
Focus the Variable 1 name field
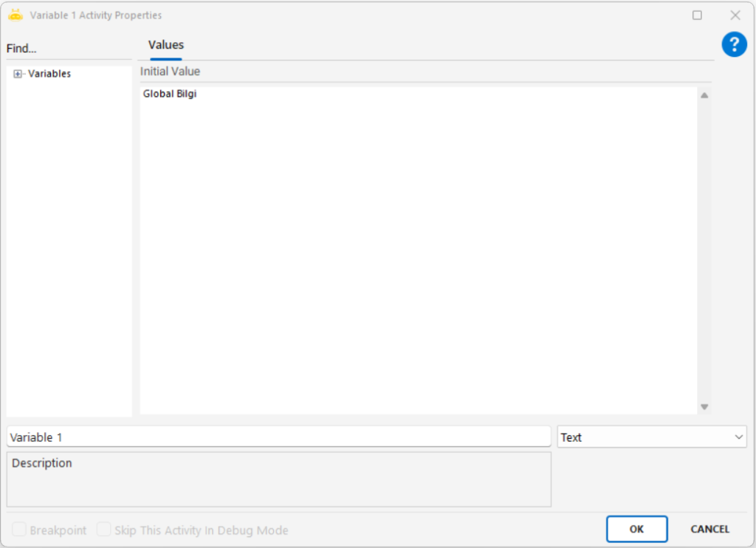[x=278, y=437]
